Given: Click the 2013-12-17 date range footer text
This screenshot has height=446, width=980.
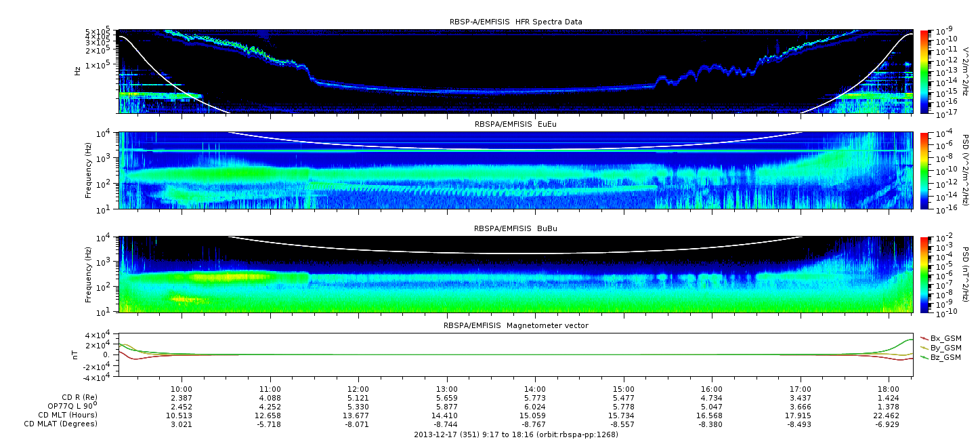Looking at the screenshot, I should (515, 434).
